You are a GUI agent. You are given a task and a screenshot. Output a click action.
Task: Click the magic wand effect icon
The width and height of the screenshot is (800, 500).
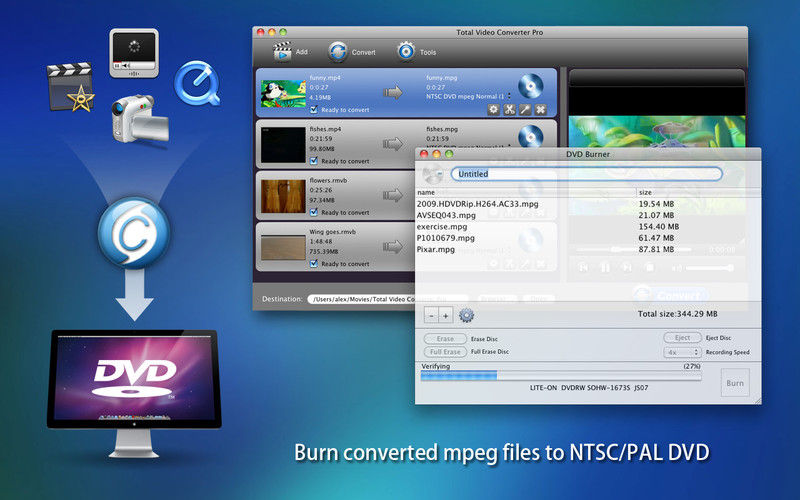(x=525, y=109)
